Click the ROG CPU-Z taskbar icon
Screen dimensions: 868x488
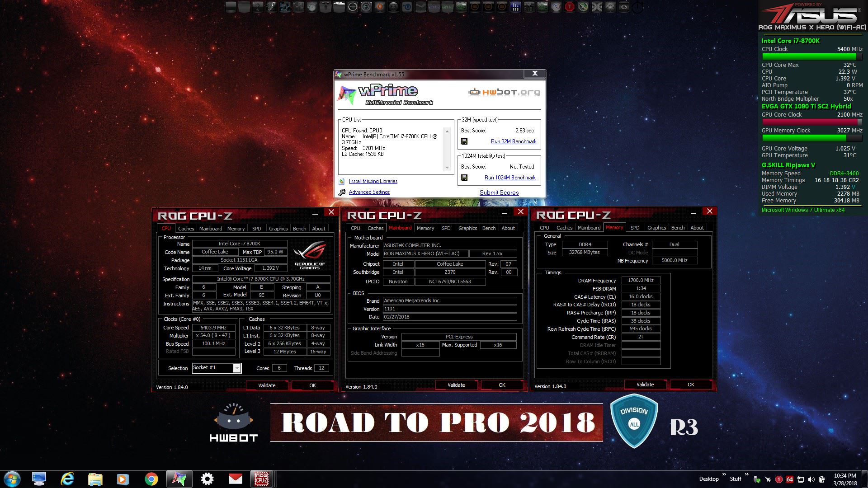click(x=262, y=479)
